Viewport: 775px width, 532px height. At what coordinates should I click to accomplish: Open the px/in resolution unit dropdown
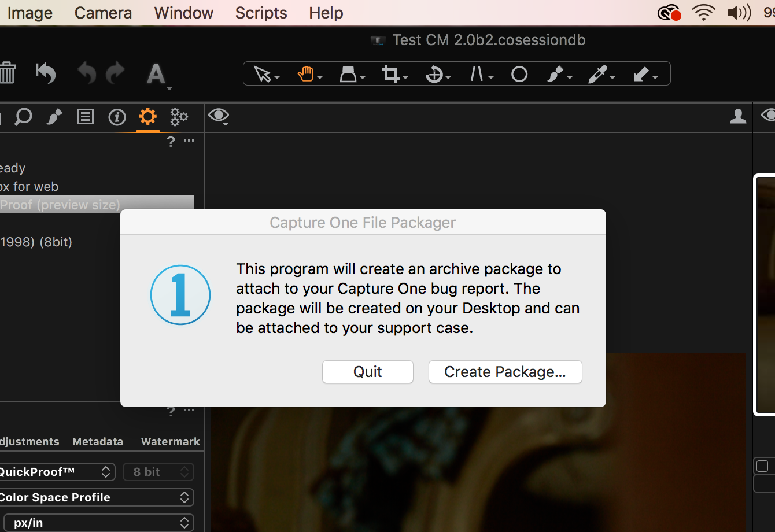click(x=98, y=523)
